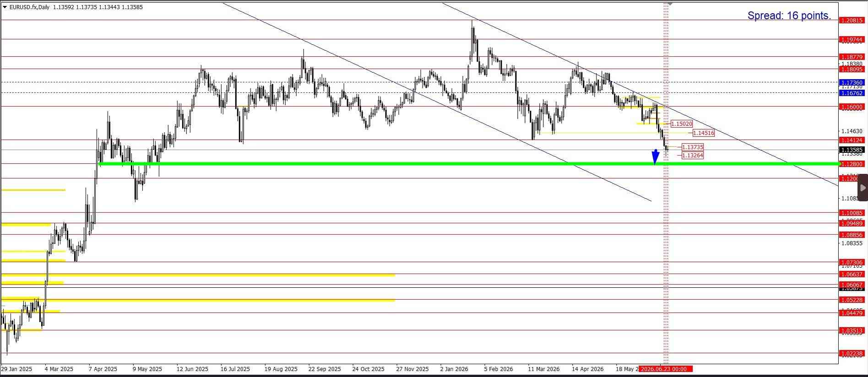Image resolution: width=868 pixels, height=377 pixels.
Task: Click the 1.14630 price scale value
Action: (852, 131)
